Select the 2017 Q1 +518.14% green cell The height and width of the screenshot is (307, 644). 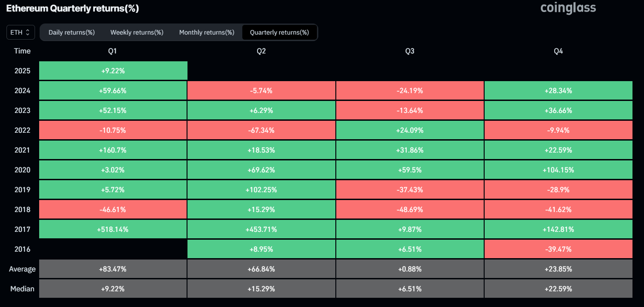point(113,230)
